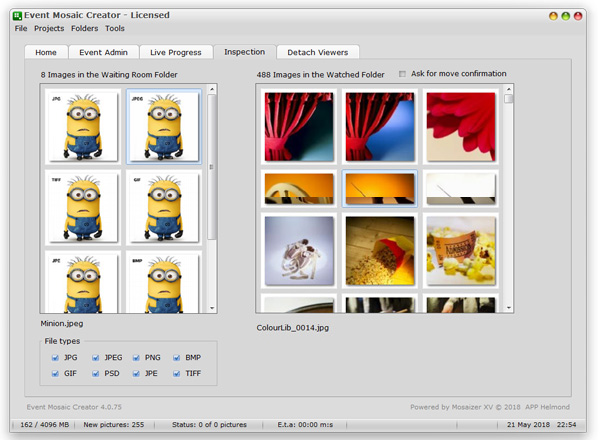Click the 21 May 2018 date entry
Screen dimensions: 600x440
(528, 425)
